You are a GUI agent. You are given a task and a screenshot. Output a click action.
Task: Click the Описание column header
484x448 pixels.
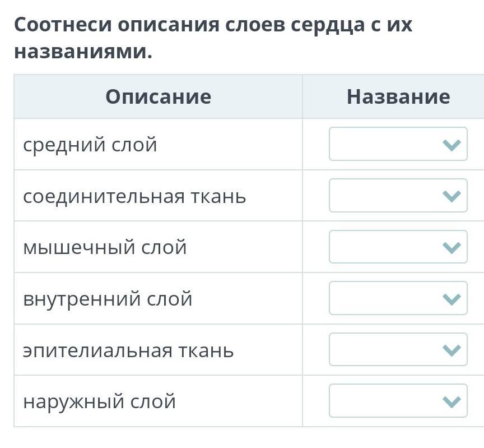158,96
